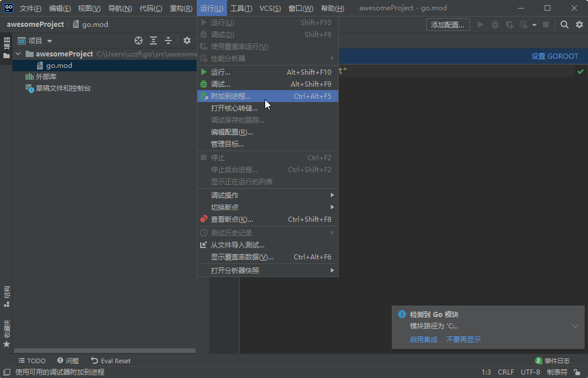Open the 窗口(W) menu
Viewport: 588px width, 378px height.
(x=301, y=8)
